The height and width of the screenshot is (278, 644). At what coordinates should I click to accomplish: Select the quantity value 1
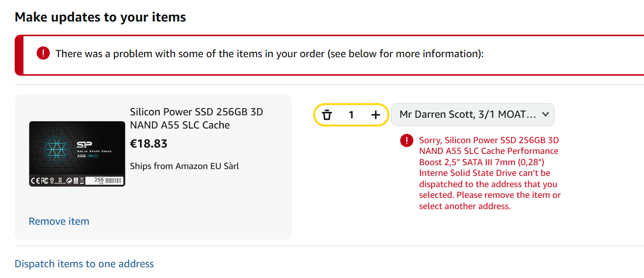tap(351, 115)
